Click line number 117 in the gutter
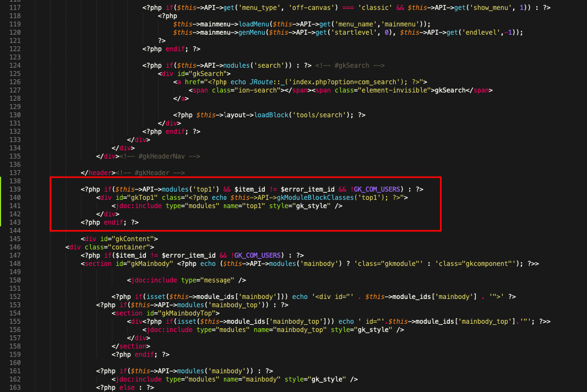 [15, 8]
